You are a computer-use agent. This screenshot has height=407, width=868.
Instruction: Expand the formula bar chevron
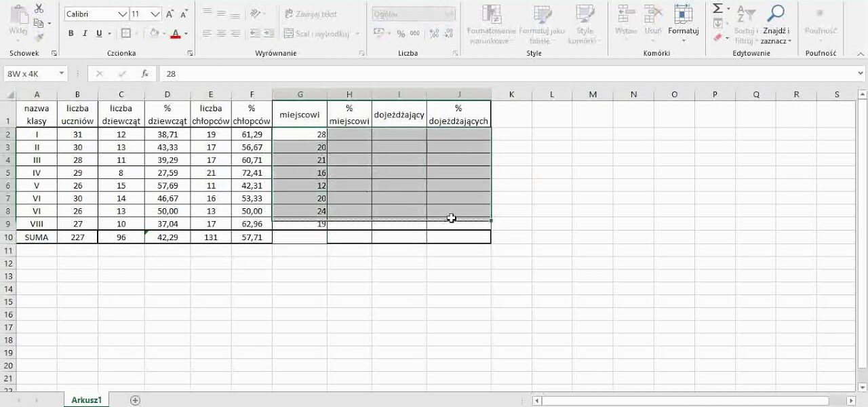click(x=861, y=74)
